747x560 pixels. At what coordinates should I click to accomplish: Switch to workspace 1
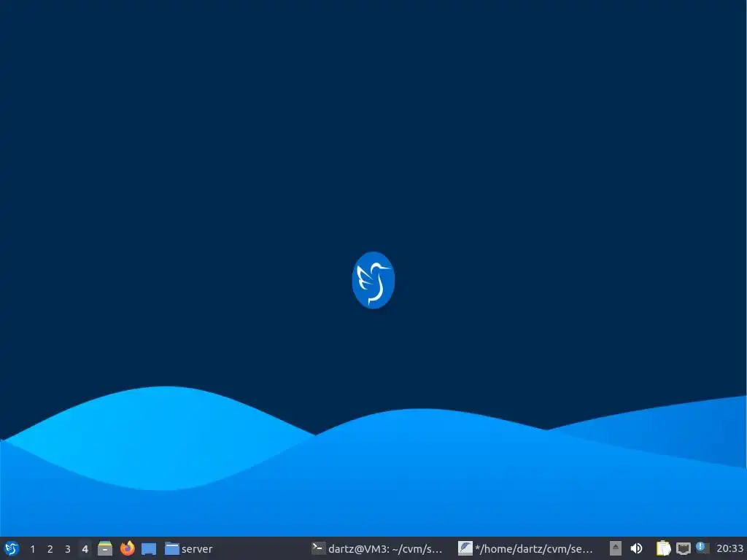click(32, 549)
